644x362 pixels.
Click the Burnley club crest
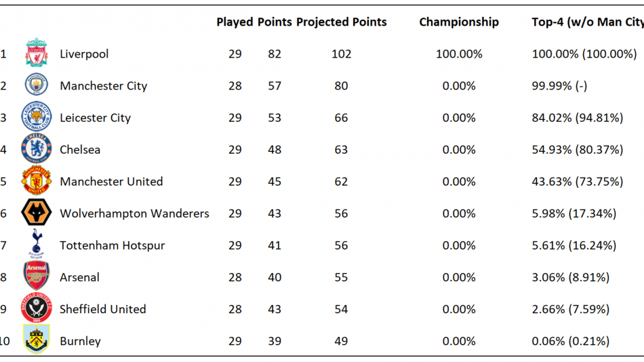[x=37, y=340]
